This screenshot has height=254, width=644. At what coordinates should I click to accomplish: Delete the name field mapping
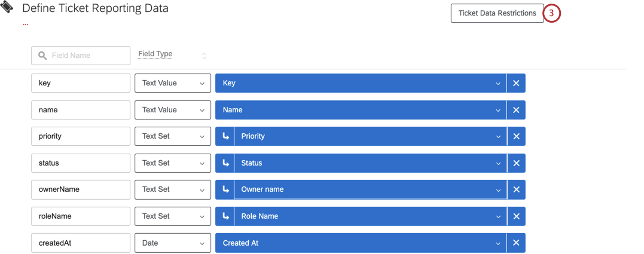tap(516, 110)
